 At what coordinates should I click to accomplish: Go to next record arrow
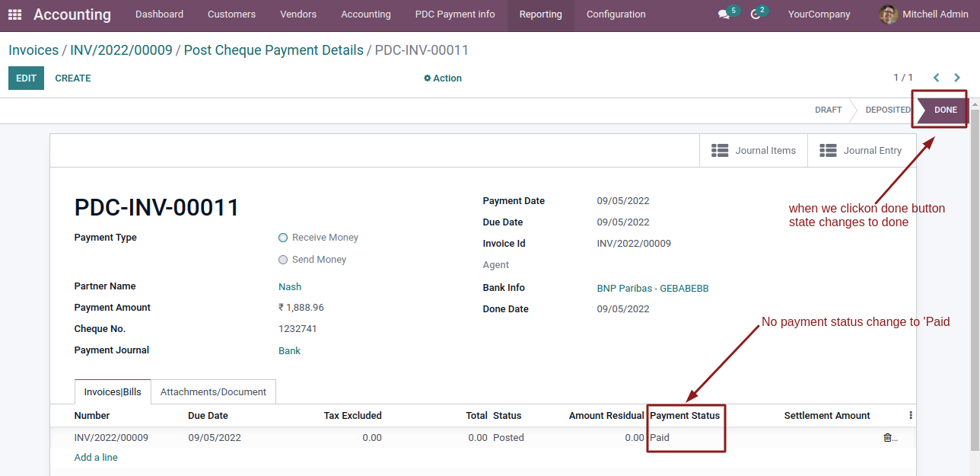click(x=957, y=78)
